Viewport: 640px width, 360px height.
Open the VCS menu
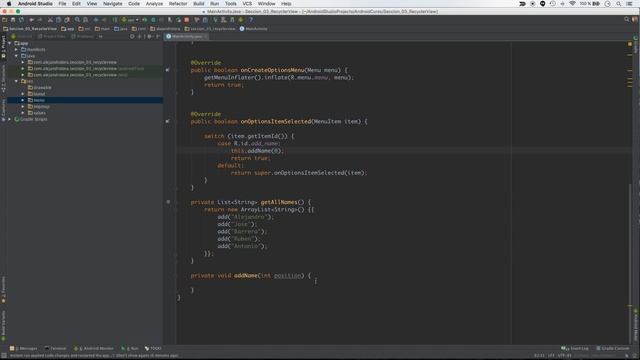tap(247, 4)
